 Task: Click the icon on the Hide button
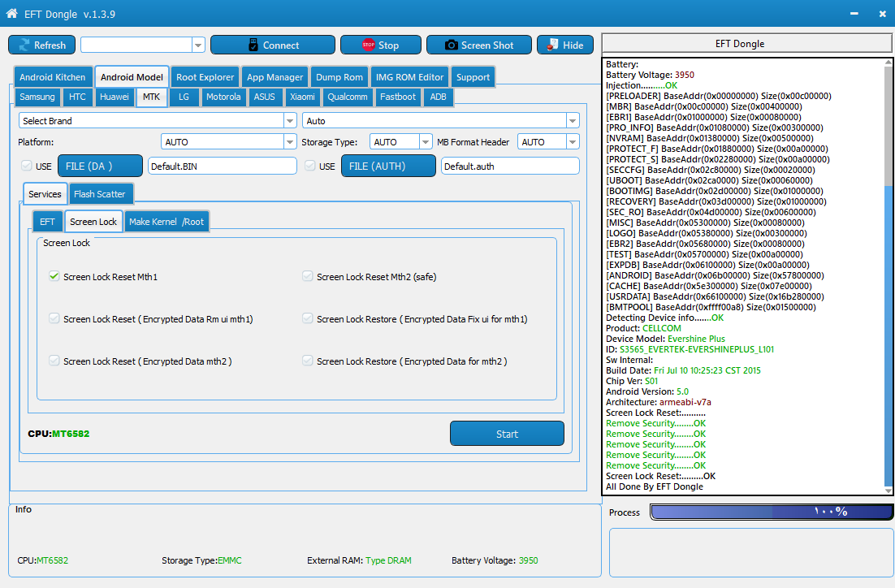click(552, 45)
